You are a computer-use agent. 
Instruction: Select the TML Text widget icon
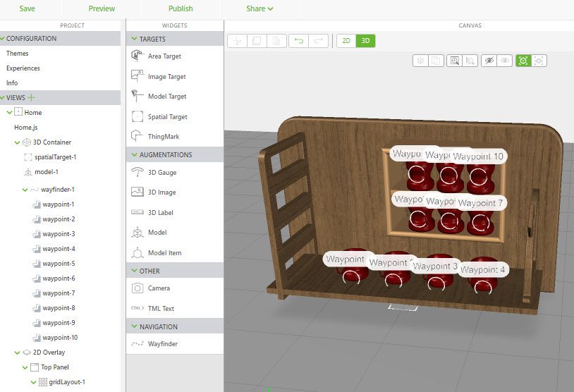tap(138, 308)
